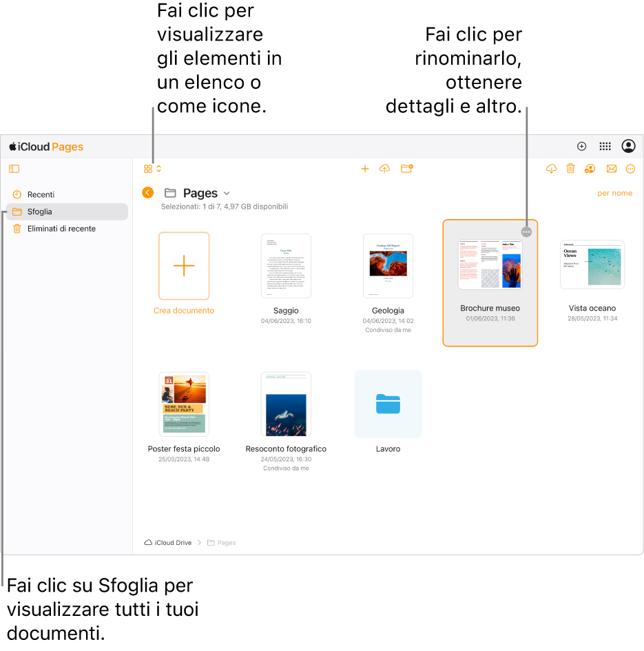
Task: Go back with the orange arrow button
Action: (x=148, y=193)
